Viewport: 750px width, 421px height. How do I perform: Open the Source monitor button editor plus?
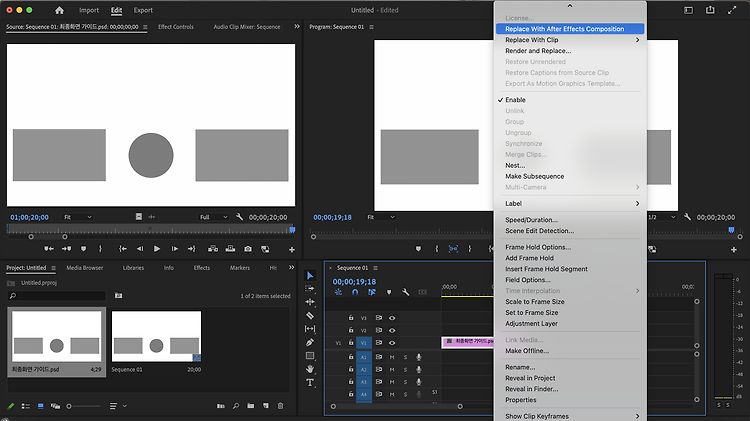click(x=291, y=250)
